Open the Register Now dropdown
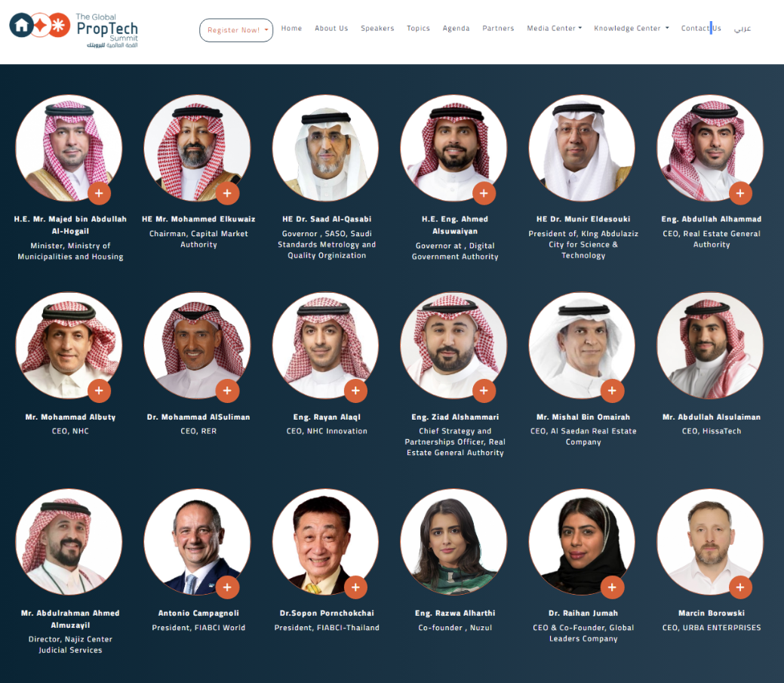Image resolution: width=784 pixels, height=683 pixels. click(236, 30)
